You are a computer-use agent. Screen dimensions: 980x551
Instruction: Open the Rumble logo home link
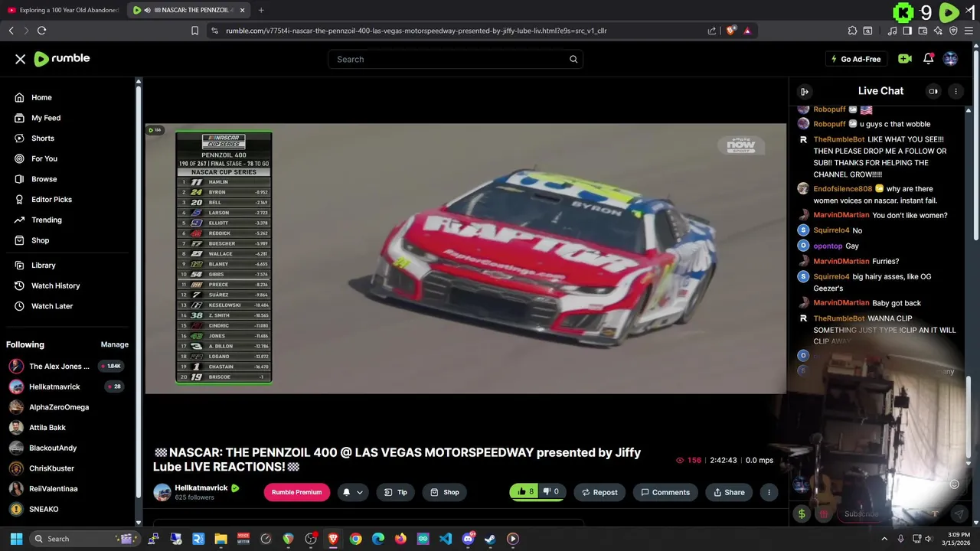click(x=62, y=59)
